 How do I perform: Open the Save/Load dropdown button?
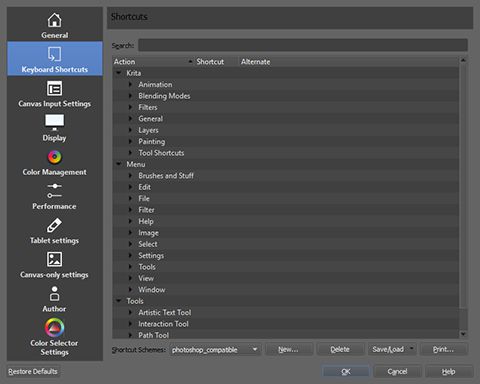pyautogui.click(x=392, y=349)
